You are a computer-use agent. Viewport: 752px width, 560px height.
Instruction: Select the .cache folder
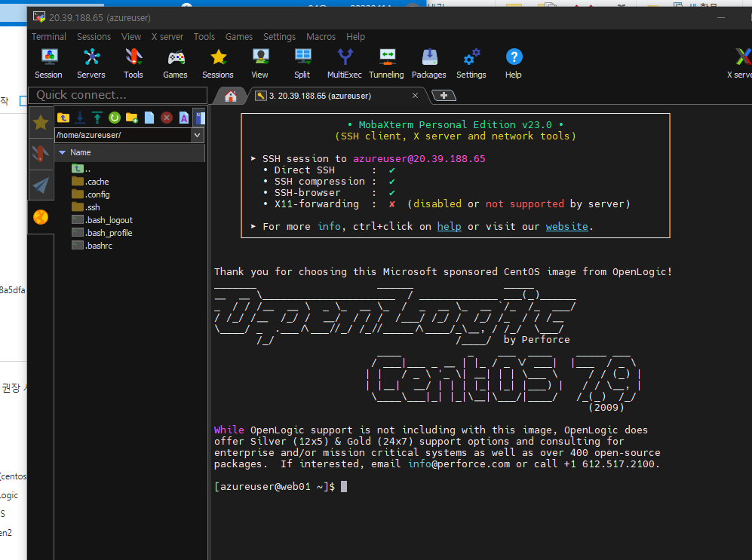point(91,182)
